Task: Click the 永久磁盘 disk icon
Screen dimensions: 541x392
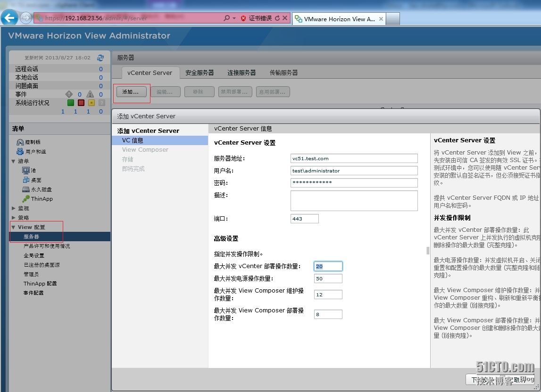Action: click(x=26, y=189)
